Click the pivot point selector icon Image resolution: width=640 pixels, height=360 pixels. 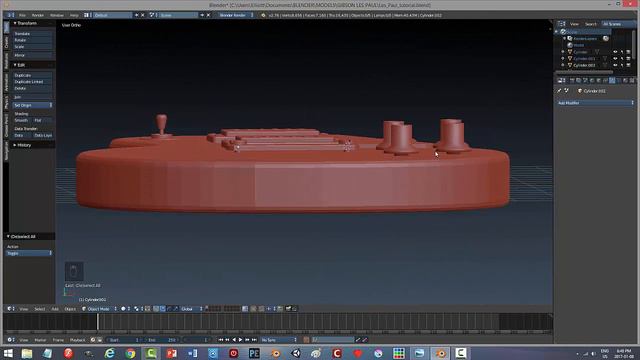(x=137, y=309)
